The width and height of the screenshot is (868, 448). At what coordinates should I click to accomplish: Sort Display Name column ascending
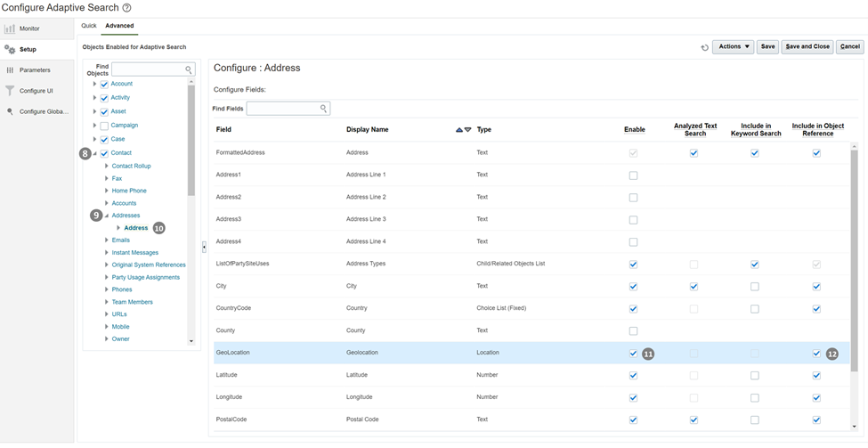459,130
